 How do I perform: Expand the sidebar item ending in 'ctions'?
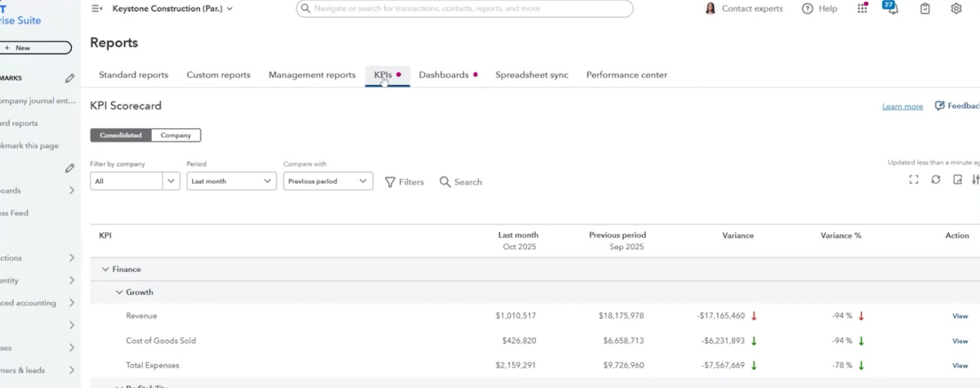72,258
